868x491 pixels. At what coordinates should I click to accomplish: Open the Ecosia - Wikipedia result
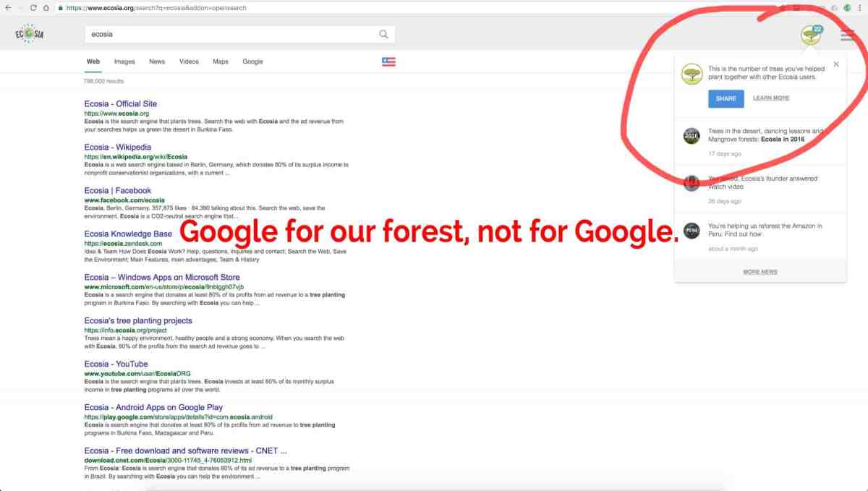[x=118, y=148]
